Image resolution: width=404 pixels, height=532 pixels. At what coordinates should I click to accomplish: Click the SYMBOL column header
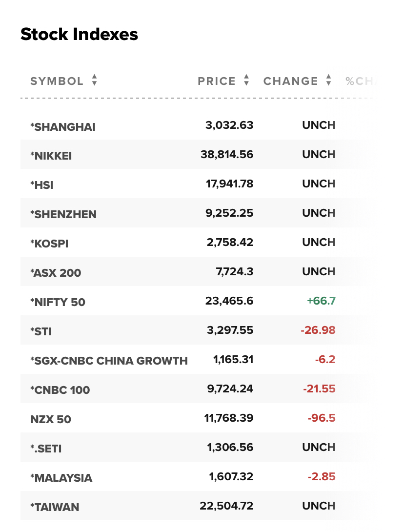click(57, 81)
